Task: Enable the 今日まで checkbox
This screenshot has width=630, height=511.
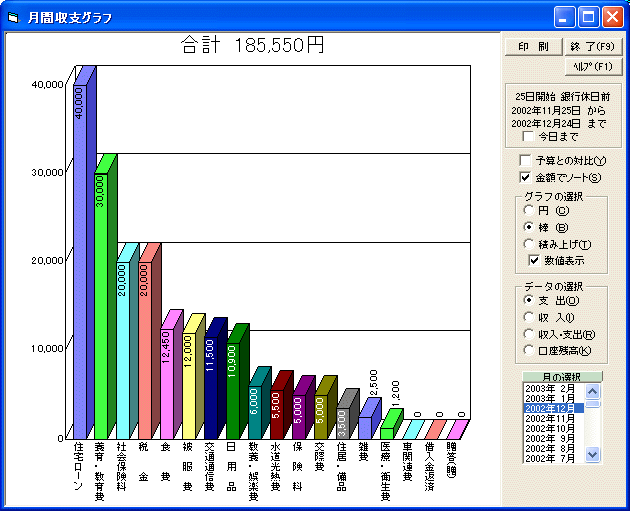Action: click(528, 136)
